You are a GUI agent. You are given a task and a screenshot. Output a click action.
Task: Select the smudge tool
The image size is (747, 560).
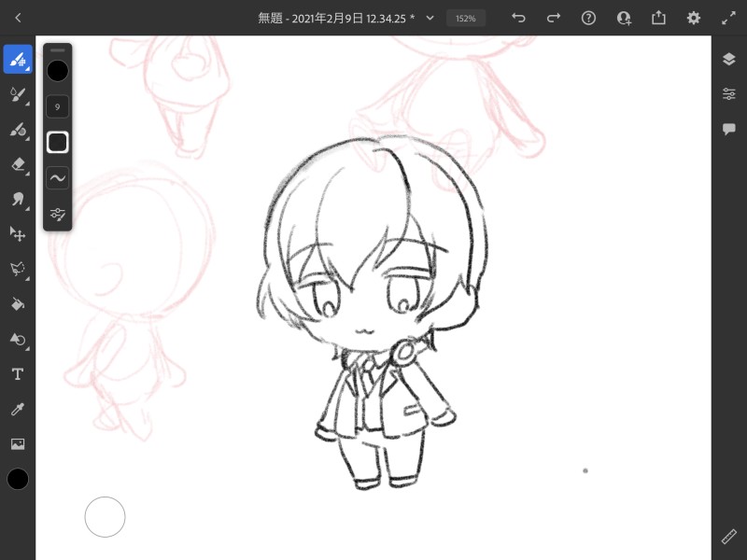point(18,199)
